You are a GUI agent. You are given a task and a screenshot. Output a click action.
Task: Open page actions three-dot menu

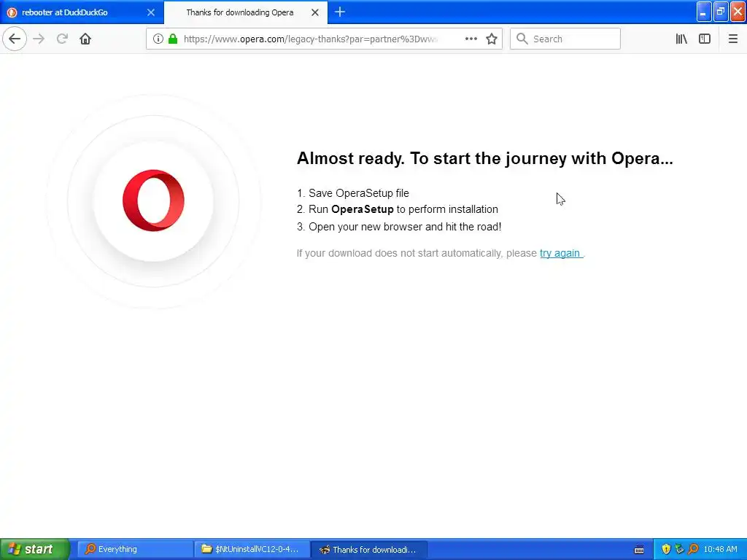(x=471, y=39)
